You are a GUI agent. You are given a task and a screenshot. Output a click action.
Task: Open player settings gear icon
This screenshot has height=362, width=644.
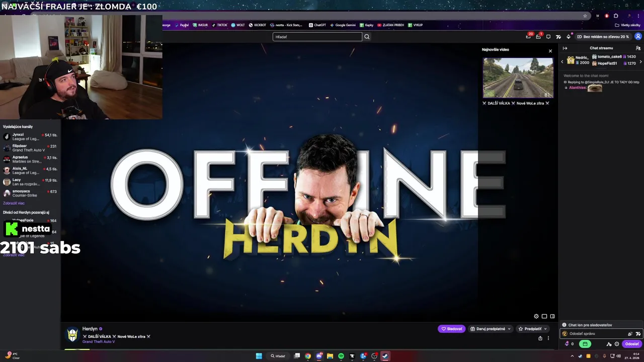(x=536, y=316)
